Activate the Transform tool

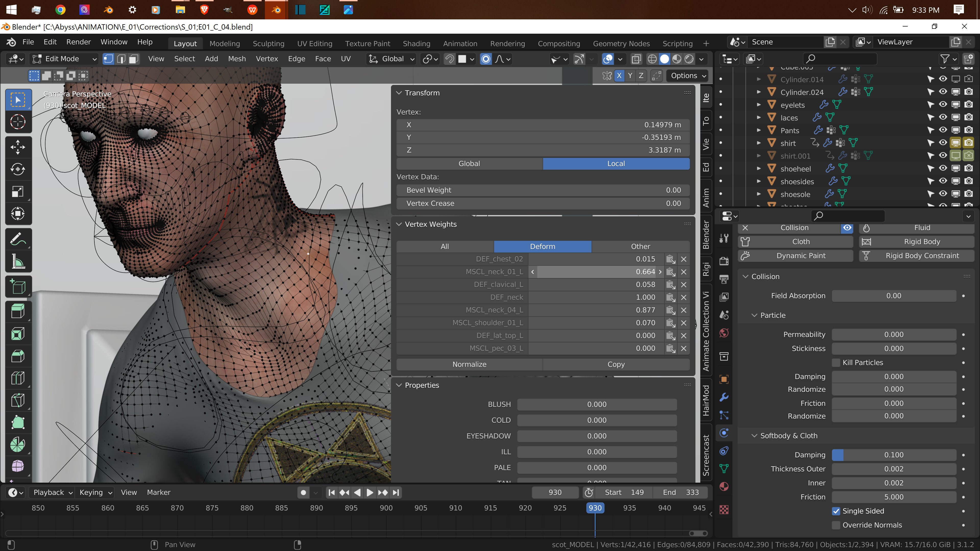coord(18,213)
